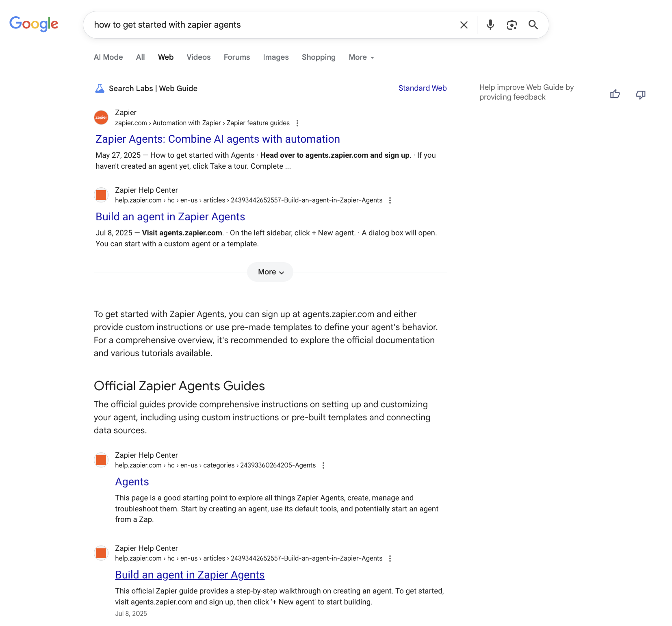Image resolution: width=672 pixels, height=626 pixels.
Task: Open options menu for categories Agents result
Action: point(323,465)
